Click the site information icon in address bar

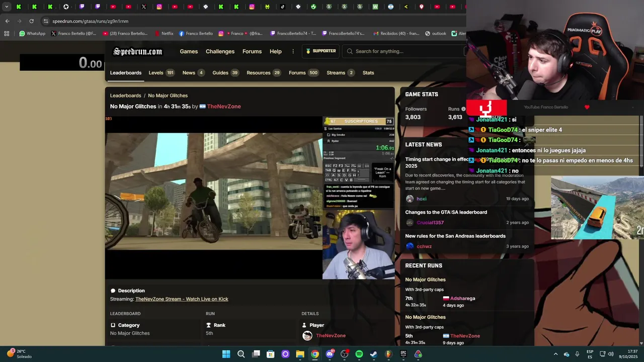point(46,21)
